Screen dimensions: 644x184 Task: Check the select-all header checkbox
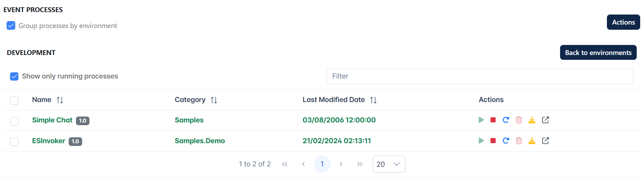pyautogui.click(x=14, y=101)
